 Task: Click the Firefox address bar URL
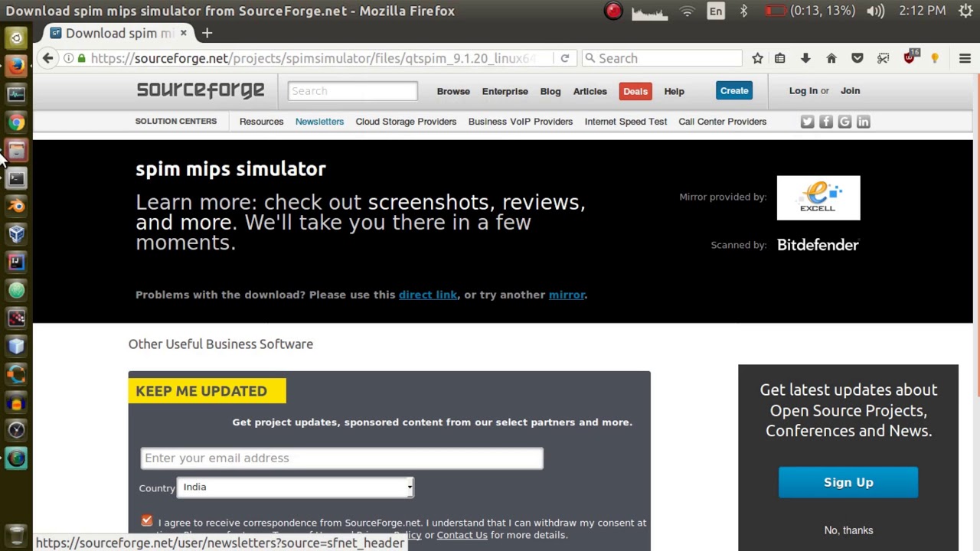tap(314, 58)
